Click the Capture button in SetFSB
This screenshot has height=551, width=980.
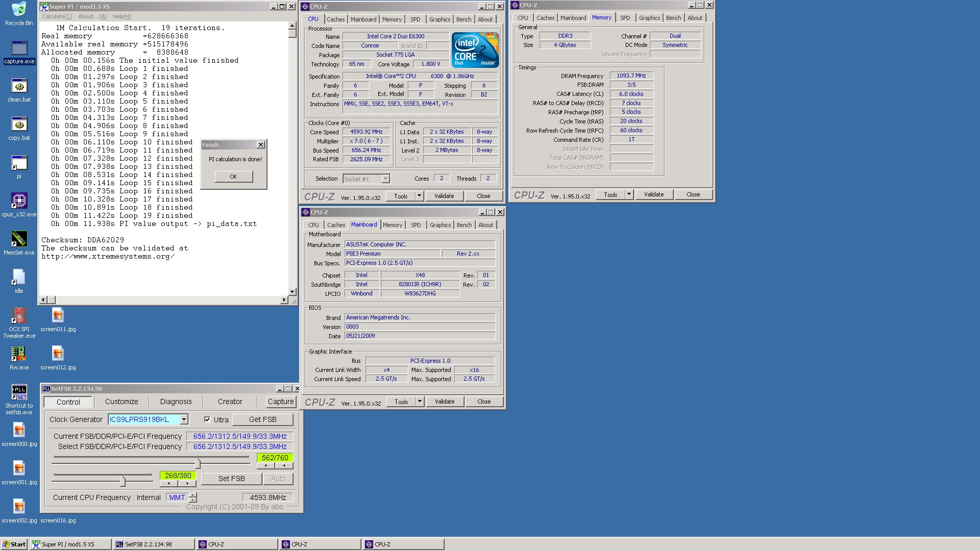coord(281,402)
